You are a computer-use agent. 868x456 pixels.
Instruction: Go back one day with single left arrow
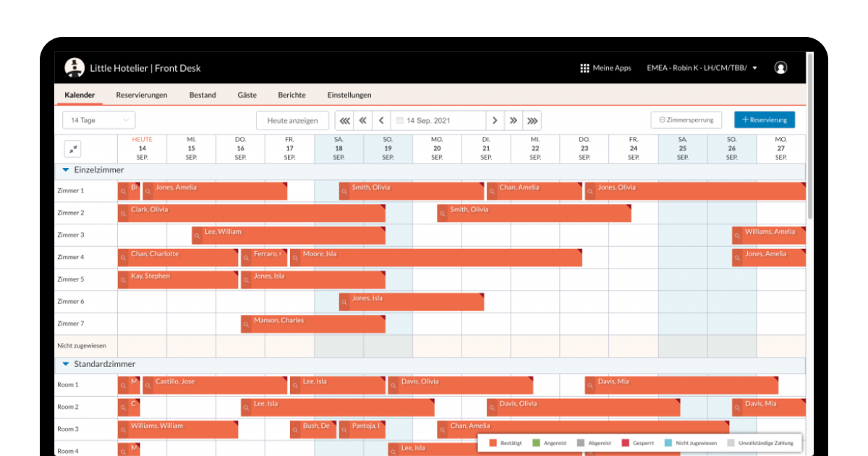[x=381, y=121]
